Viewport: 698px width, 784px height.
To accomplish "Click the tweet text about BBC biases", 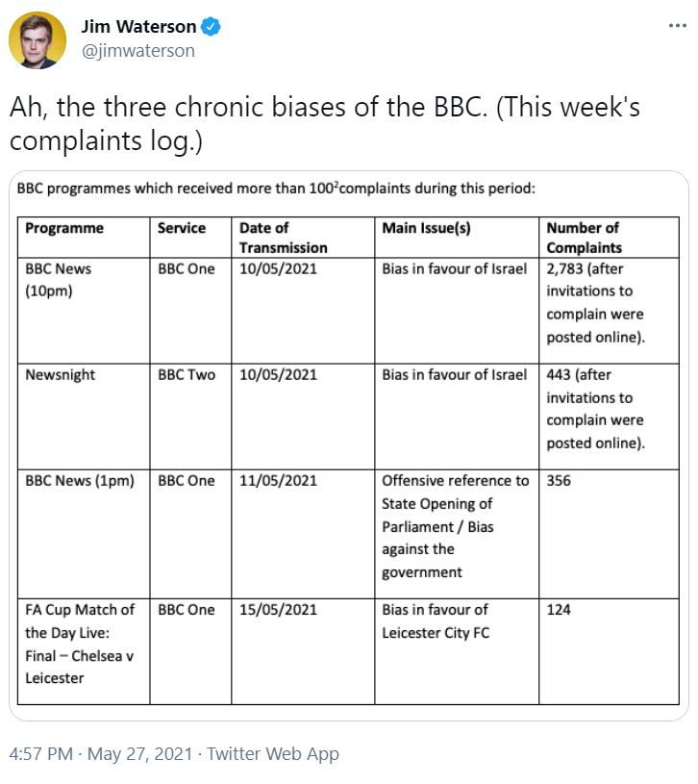I will coord(325,123).
